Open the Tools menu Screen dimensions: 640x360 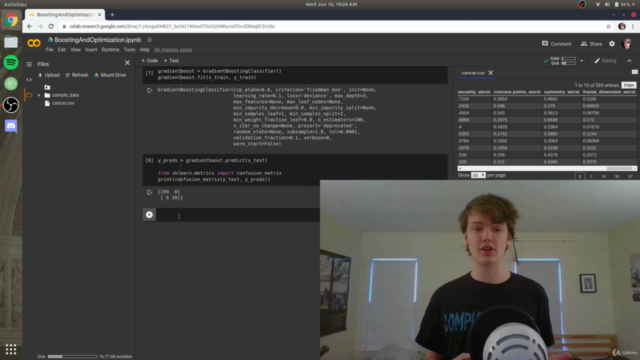(129, 50)
